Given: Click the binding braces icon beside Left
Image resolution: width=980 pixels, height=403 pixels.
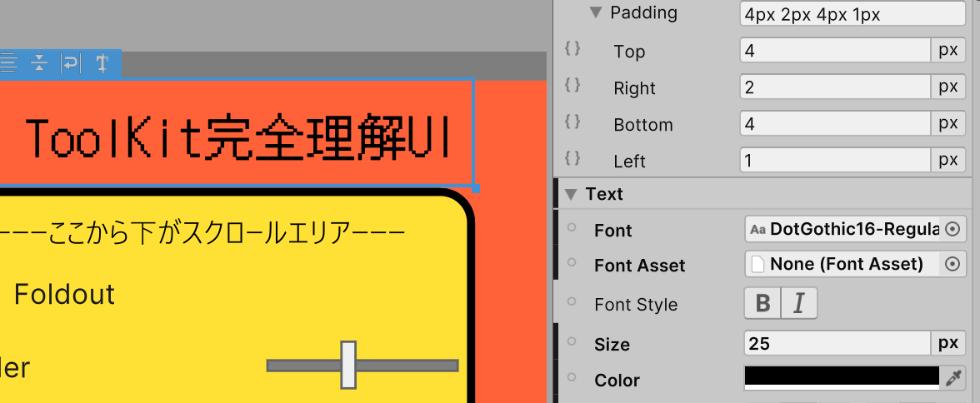Looking at the screenshot, I should click(572, 158).
